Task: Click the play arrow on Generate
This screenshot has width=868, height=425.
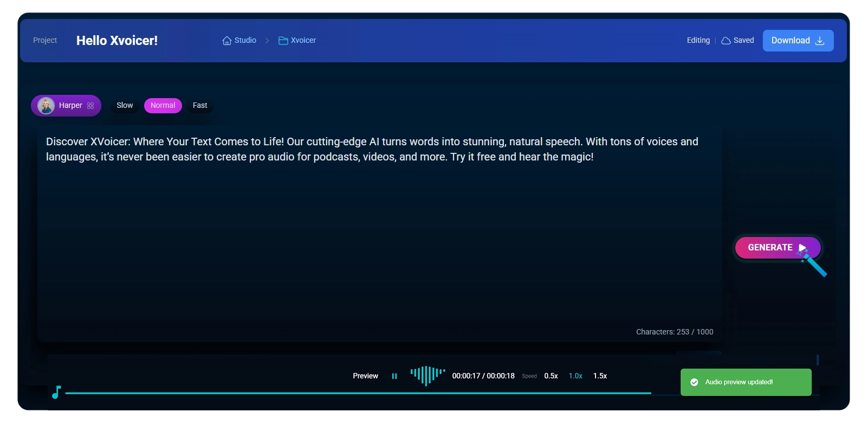Action: point(802,248)
